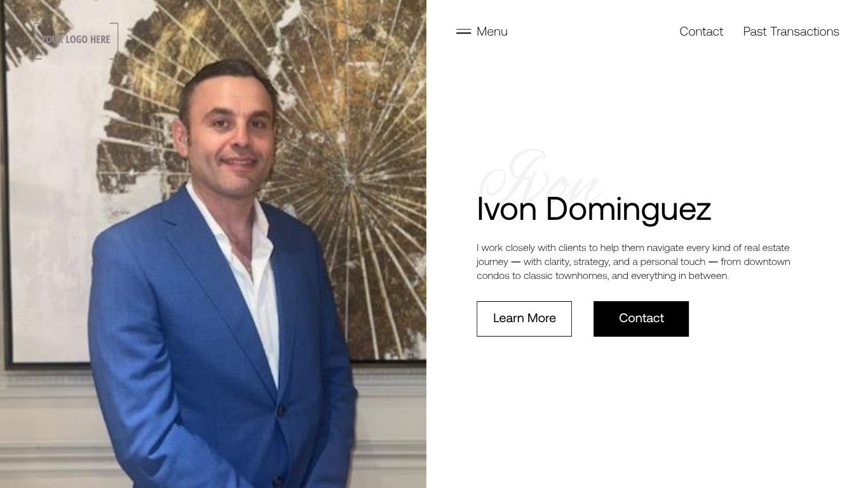The image size is (868, 488).
Task: Click the line starting 'I work closely'
Action: (633, 248)
